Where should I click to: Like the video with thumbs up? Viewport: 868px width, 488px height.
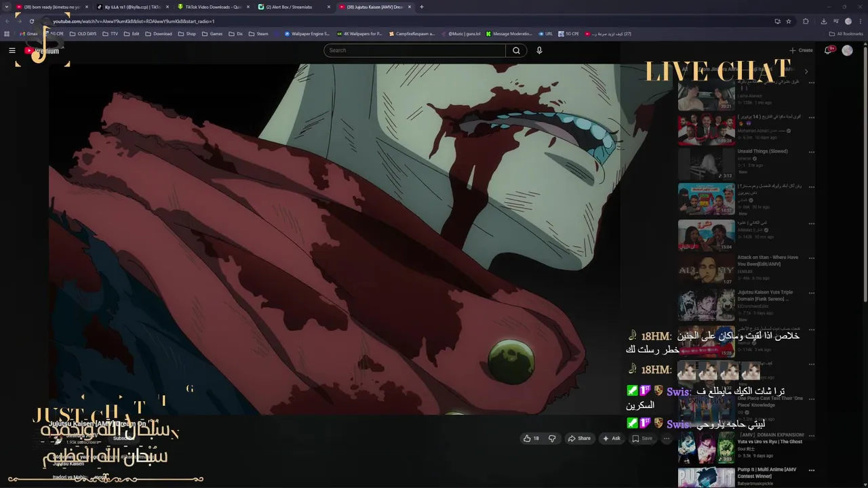pos(531,439)
